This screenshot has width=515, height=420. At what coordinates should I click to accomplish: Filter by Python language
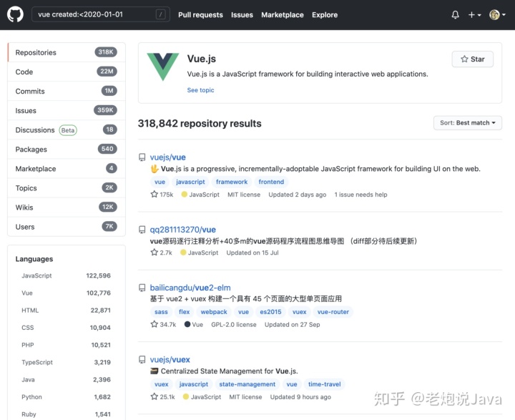click(66, 396)
